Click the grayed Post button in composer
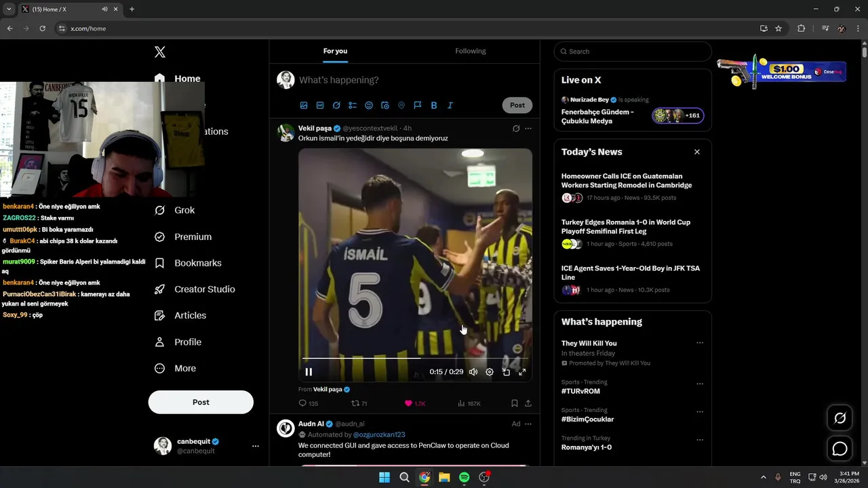This screenshot has height=488, width=868. click(x=517, y=105)
